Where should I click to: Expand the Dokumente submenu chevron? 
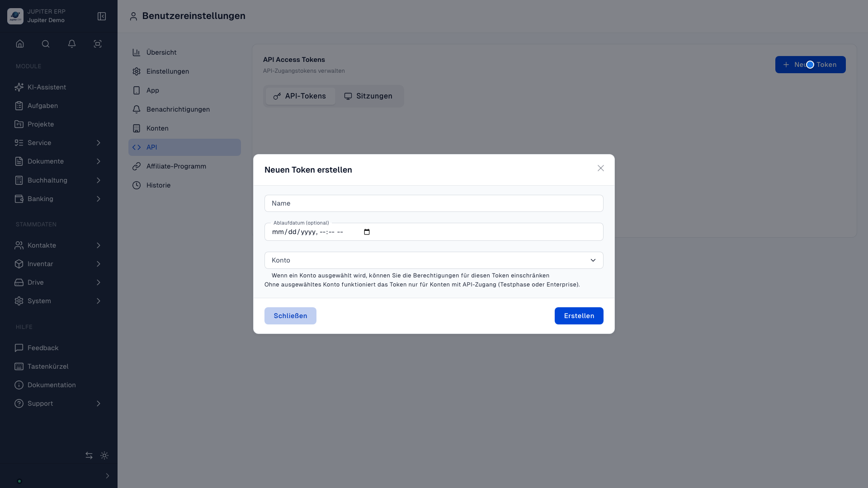(99, 161)
